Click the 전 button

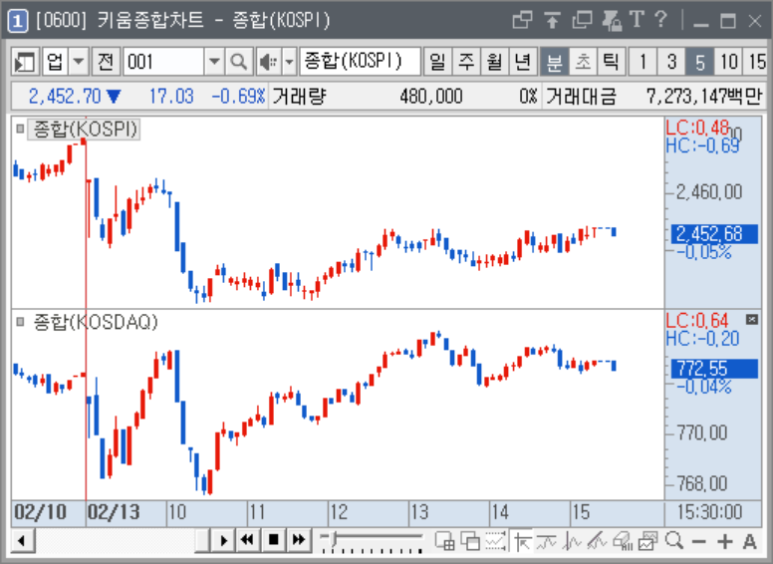105,62
